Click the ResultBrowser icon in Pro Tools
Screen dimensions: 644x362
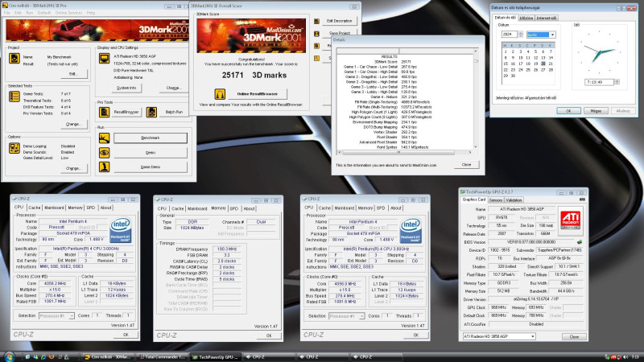(105, 112)
